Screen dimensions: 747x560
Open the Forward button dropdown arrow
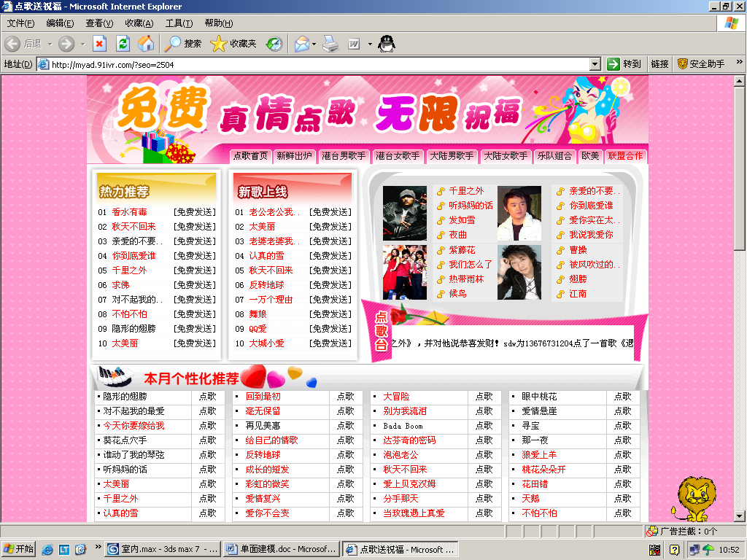click(83, 44)
